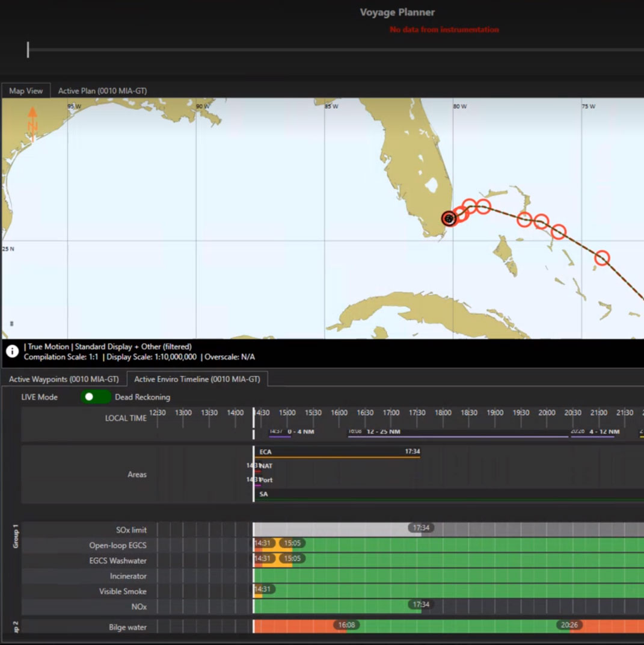The height and width of the screenshot is (645, 644).
Task: Click the 17:34 marker on NOx row
Action: coord(421,605)
